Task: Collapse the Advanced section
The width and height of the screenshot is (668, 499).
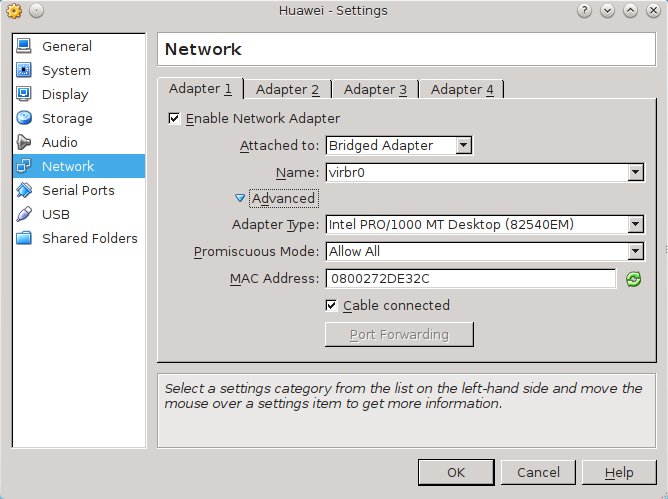Action: [x=240, y=199]
